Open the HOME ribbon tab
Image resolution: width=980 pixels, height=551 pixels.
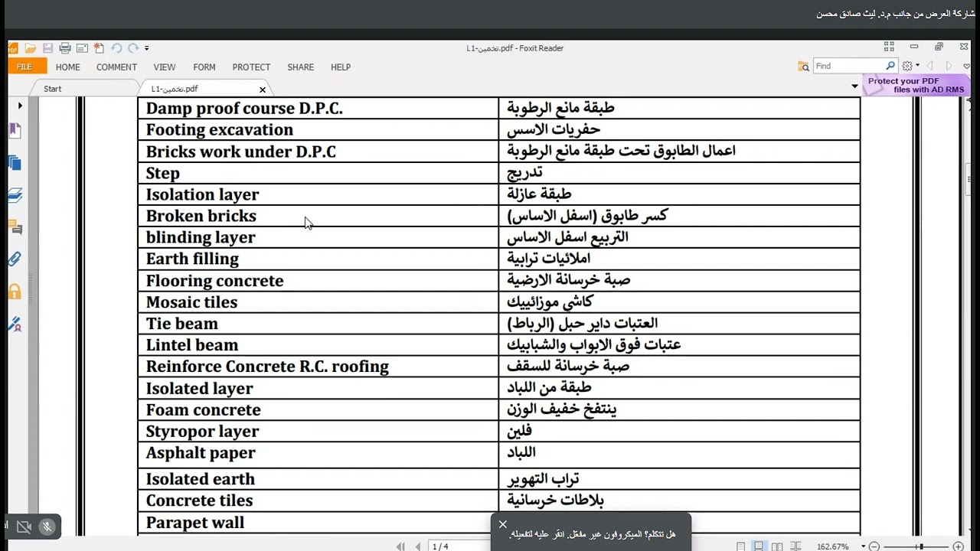(67, 67)
